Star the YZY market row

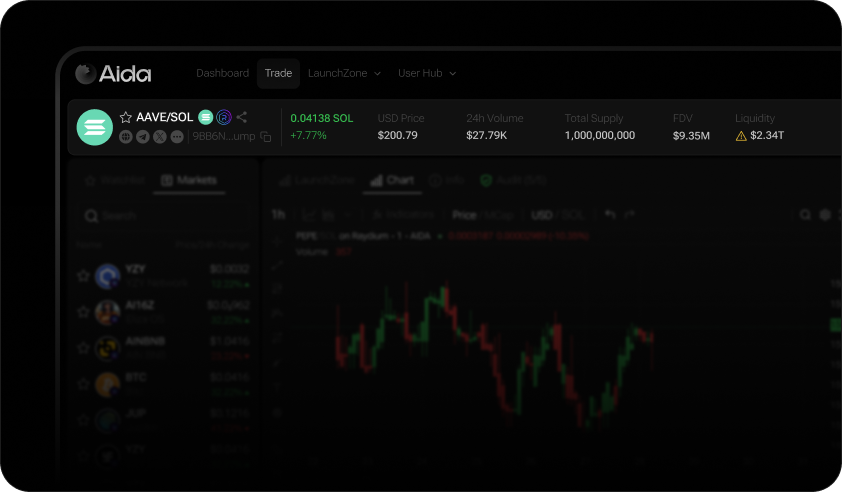click(83, 276)
